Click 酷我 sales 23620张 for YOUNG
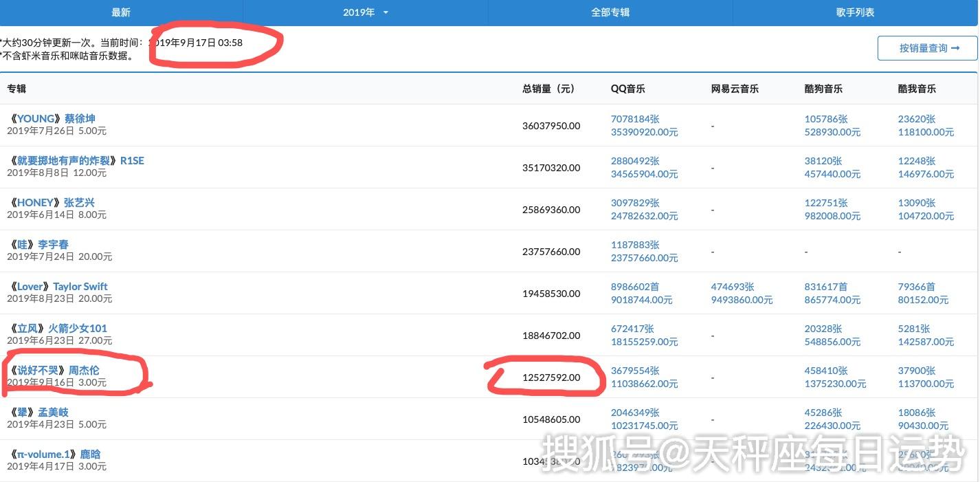This screenshot has width=980, height=482. 917,119
